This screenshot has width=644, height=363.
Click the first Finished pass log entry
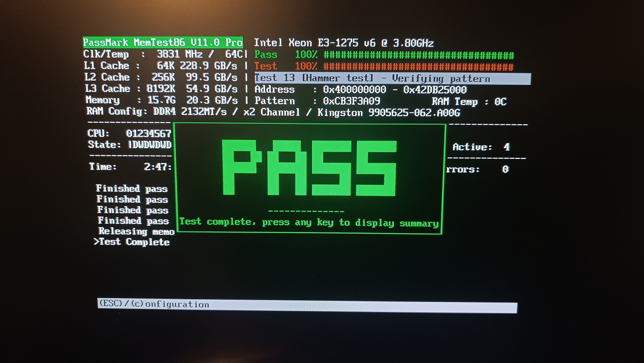[x=132, y=189]
